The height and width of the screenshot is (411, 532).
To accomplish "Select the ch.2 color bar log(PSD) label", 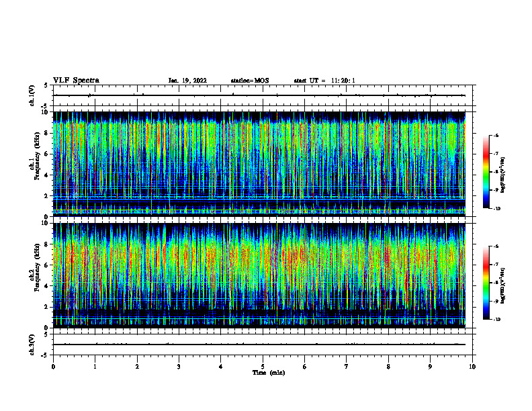I will point(503,287).
